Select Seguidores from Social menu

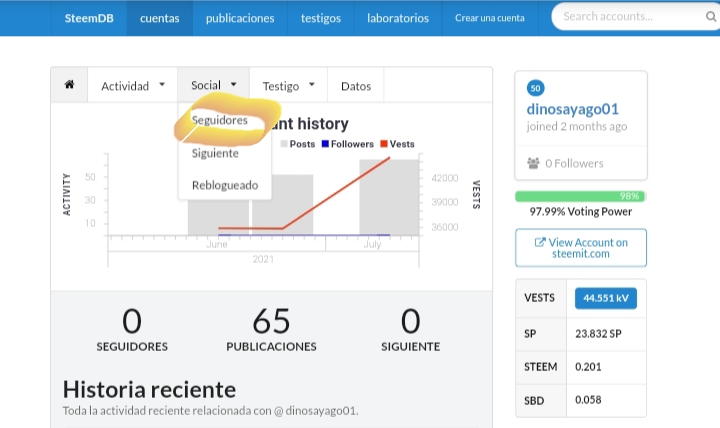point(219,120)
